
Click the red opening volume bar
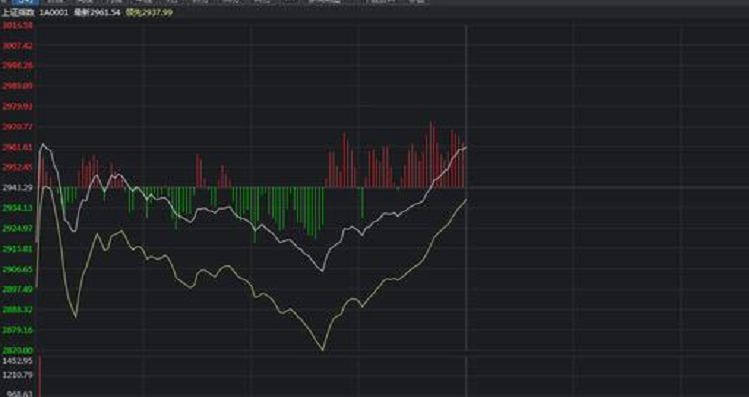tap(40, 376)
